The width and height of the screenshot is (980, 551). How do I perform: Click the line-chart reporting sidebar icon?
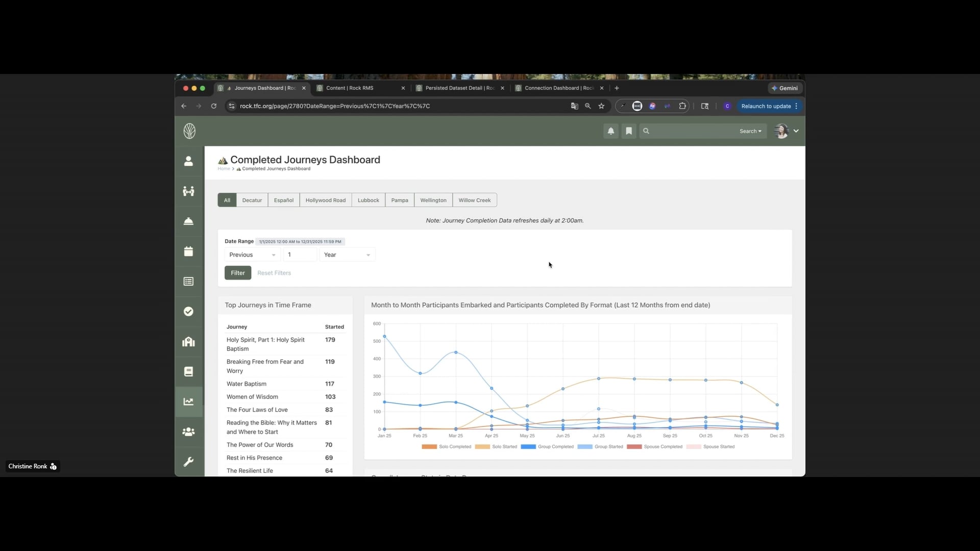pos(188,402)
